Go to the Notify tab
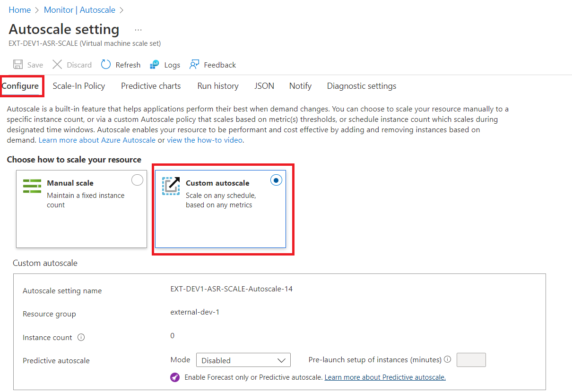The height and width of the screenshot is (392, 572). point(301,86)
